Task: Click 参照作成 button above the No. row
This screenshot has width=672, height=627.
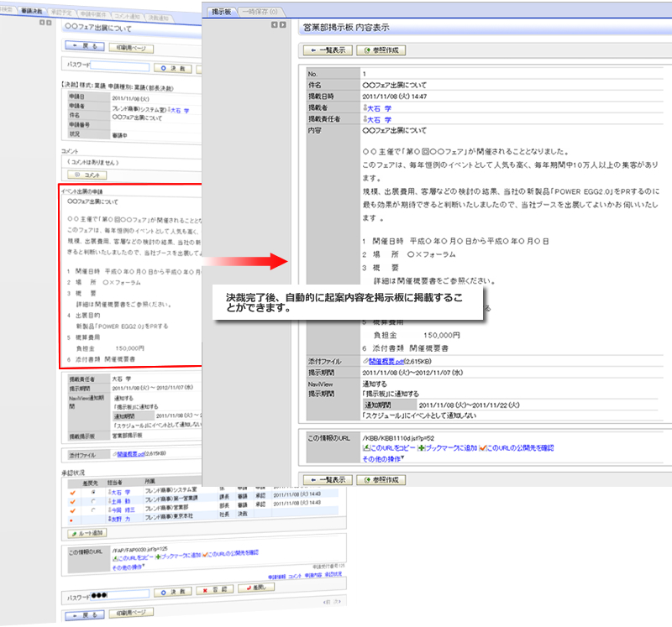Action: coord(381,50)
